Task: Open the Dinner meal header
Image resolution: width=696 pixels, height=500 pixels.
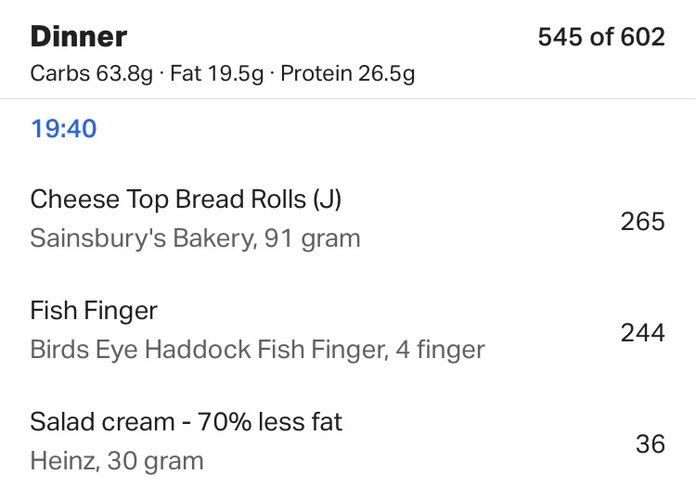Action: [79, 36]
